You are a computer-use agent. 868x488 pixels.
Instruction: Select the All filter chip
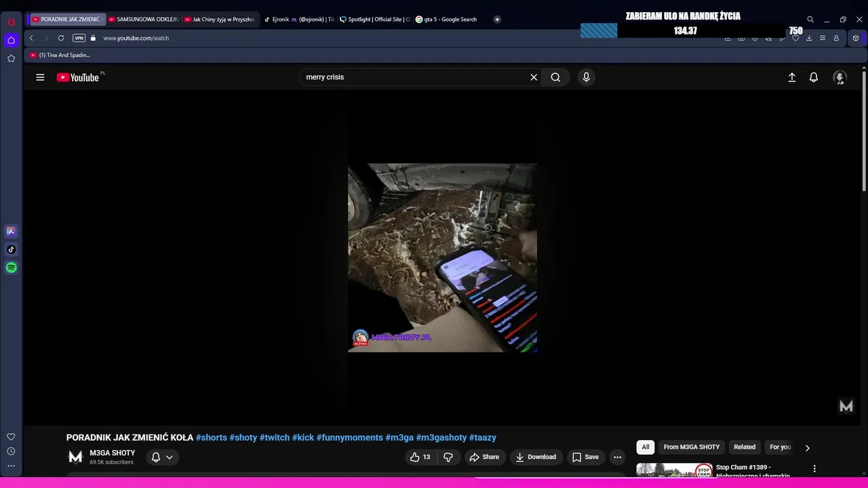646,447
